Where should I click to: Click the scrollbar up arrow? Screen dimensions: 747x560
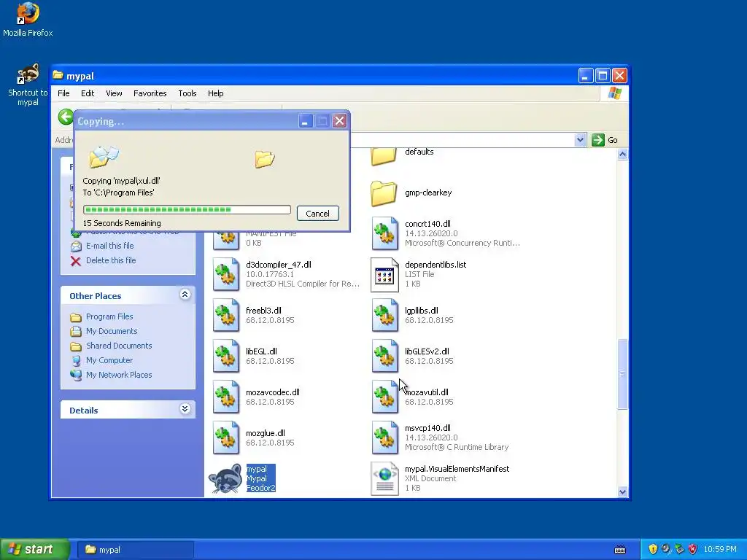point(623,155)
